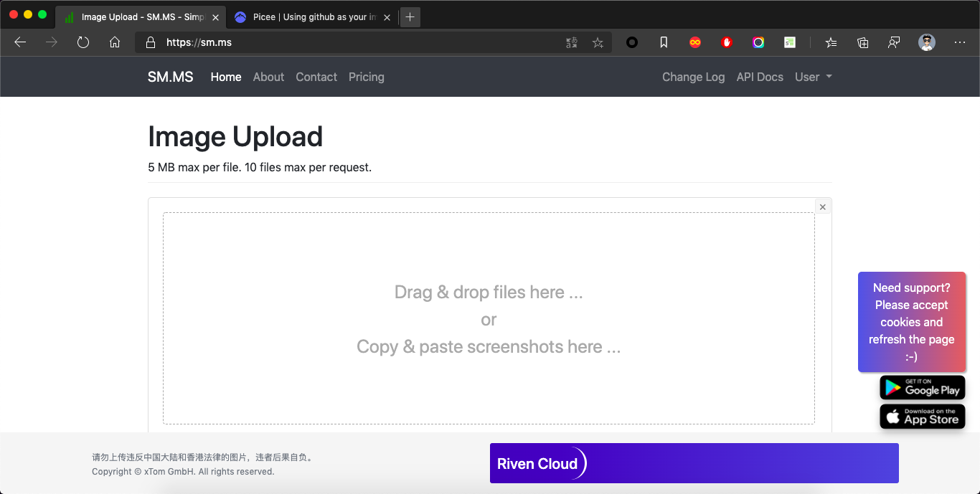The image size is (980, 494).
Task: Open the Pricing page
Action: 367,77
